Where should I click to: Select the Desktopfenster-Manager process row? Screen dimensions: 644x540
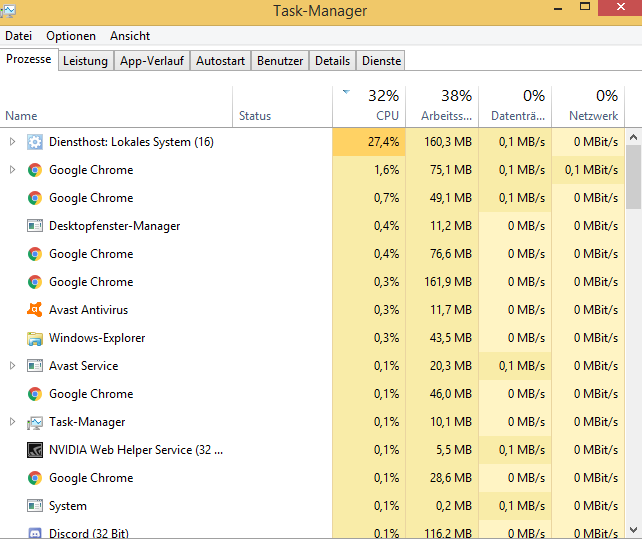click(x=312, y=226)
